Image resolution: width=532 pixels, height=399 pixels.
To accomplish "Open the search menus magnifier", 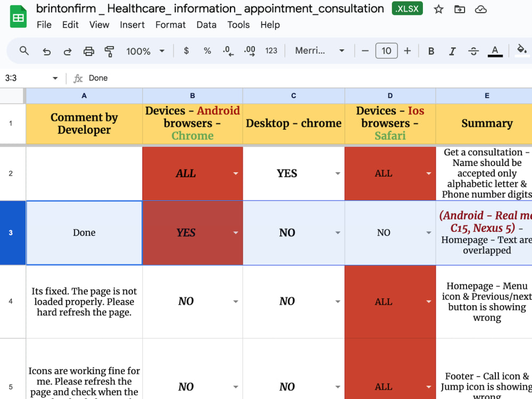I will pos(24,51).
